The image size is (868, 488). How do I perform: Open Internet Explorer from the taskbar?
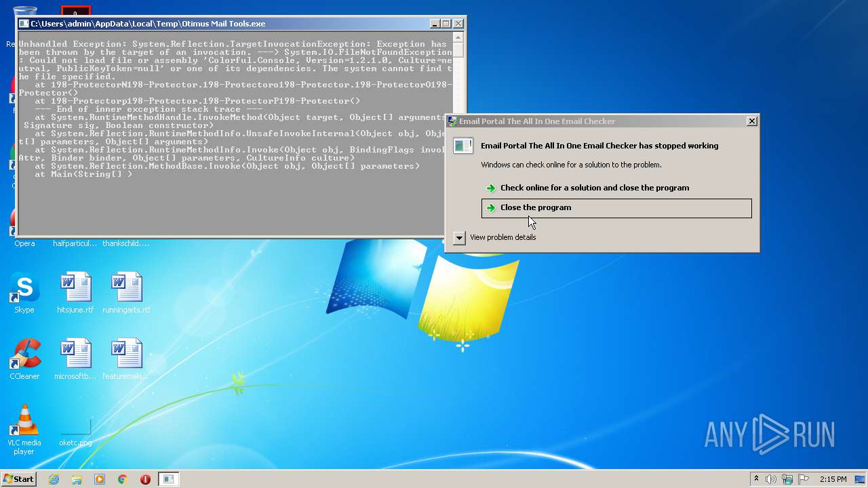[54, 479]
